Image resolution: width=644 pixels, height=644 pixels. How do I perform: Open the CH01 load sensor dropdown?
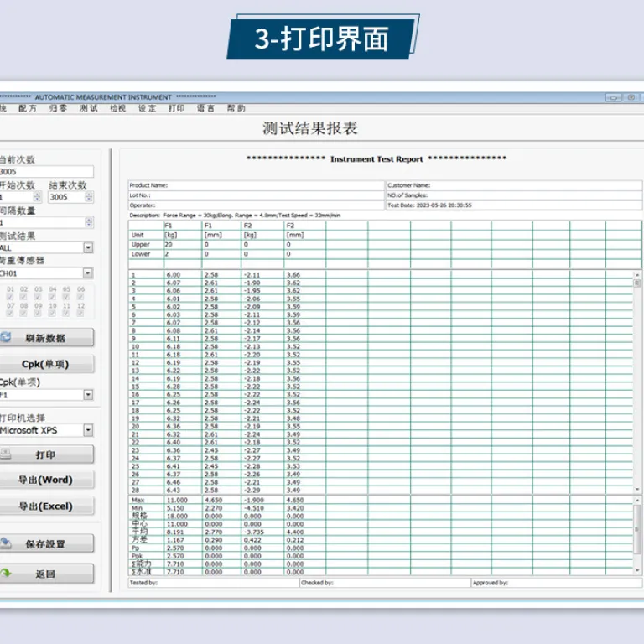[x=88, y=273]
